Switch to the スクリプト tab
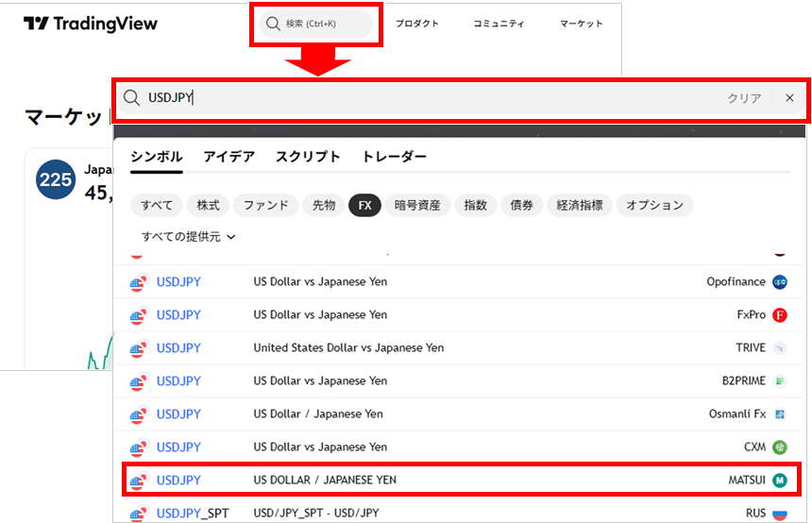The width and height of the screenshot is (812, 523). (x=308, y=157)
